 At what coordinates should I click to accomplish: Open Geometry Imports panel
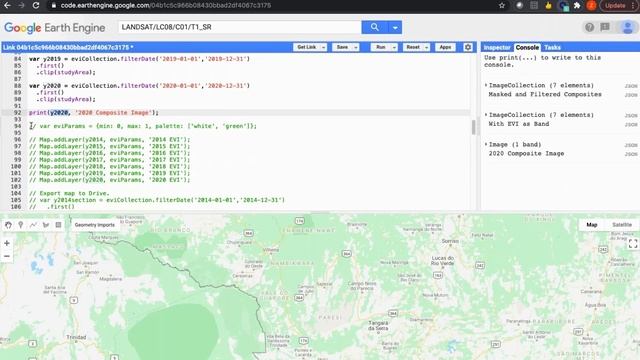(95, 225)
